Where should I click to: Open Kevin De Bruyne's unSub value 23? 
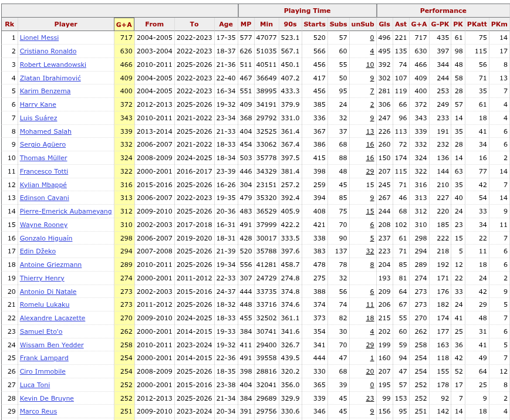click(x=370, y=398)
